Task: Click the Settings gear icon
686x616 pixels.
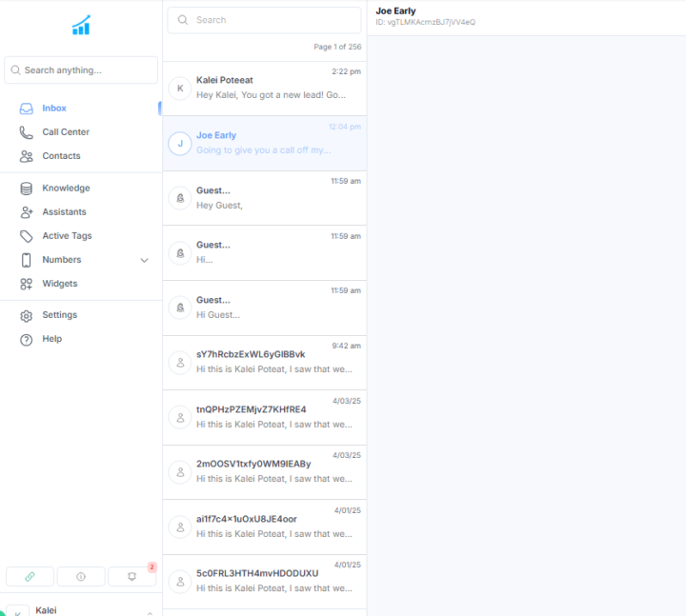Action: tap(27, 316)
